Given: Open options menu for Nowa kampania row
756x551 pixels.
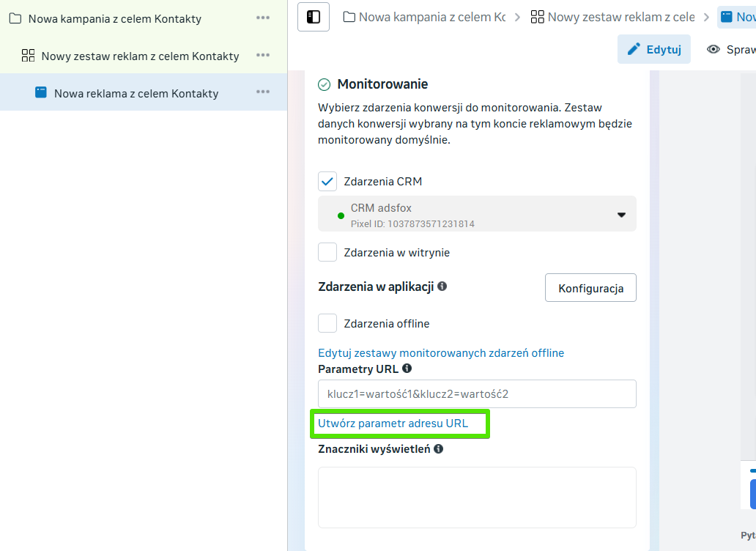Looking at the screenshot, I should [263, 18].
